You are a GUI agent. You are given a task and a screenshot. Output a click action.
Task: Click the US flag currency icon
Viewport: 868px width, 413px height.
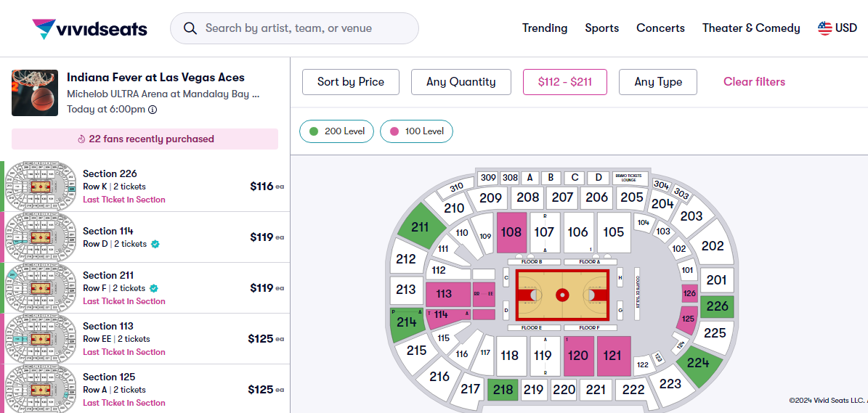pos(825,28)
